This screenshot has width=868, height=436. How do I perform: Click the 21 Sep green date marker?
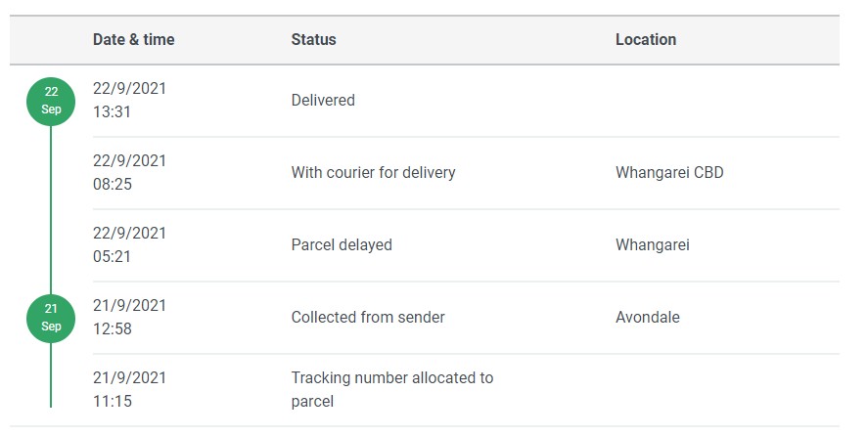tap(51, 318)
